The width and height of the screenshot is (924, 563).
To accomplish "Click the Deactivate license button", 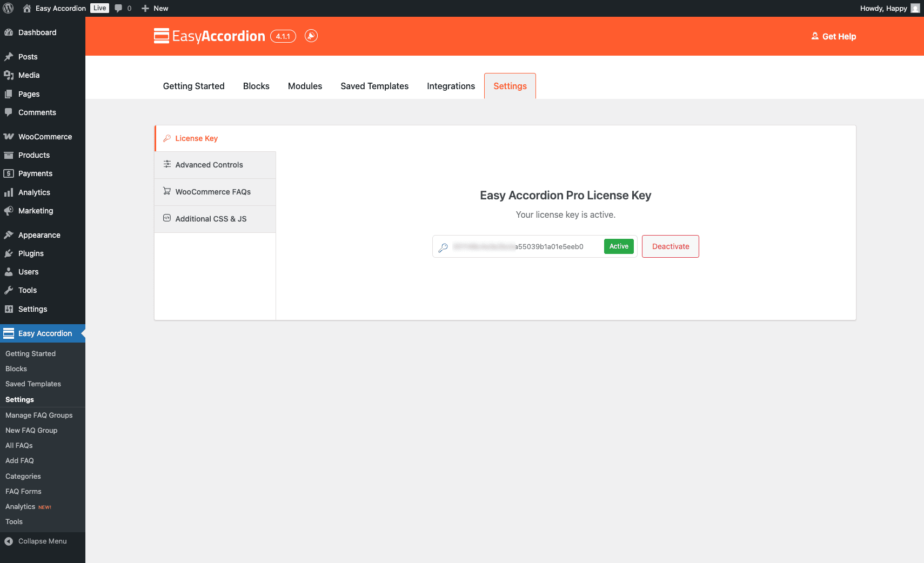I will tap(671, 246).
